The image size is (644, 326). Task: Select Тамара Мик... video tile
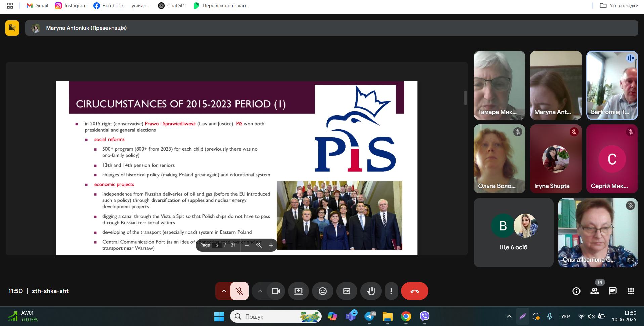coord(499,85)
